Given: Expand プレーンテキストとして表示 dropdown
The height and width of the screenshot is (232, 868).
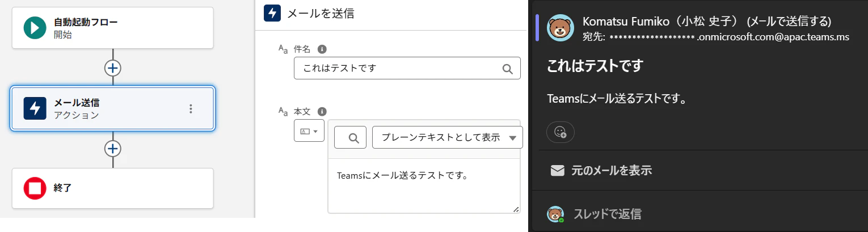Looking at the screenshot, I should (447, 137).
